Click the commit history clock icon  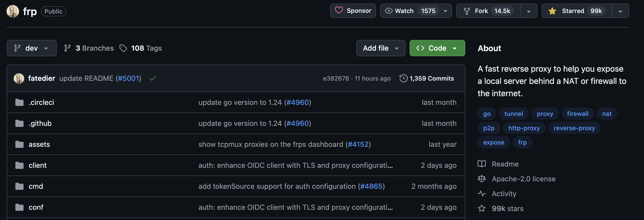point(403,78)
